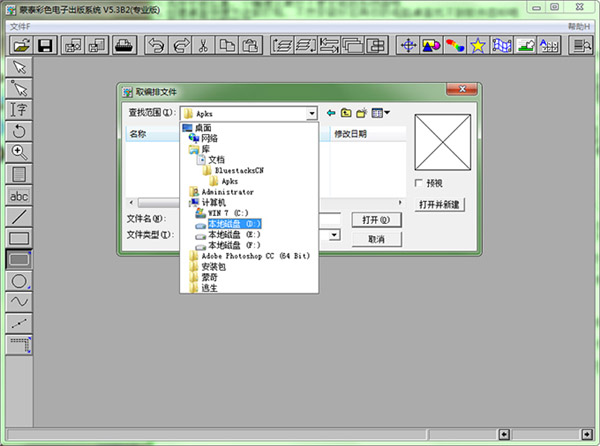Viewport: 600px width, 446px height.
Task: Select the ellipse drawing tool
Action: click(x=18, y=281)
